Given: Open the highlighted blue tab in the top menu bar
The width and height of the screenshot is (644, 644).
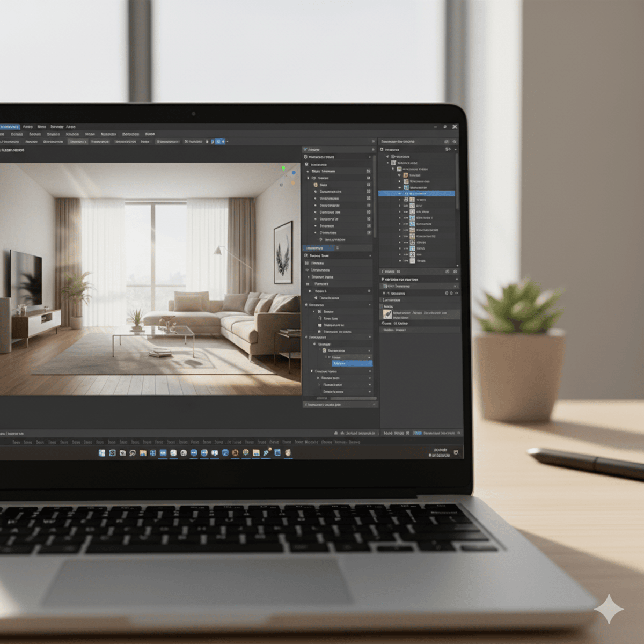Looking at the screenshot, I should pos(9,127).
